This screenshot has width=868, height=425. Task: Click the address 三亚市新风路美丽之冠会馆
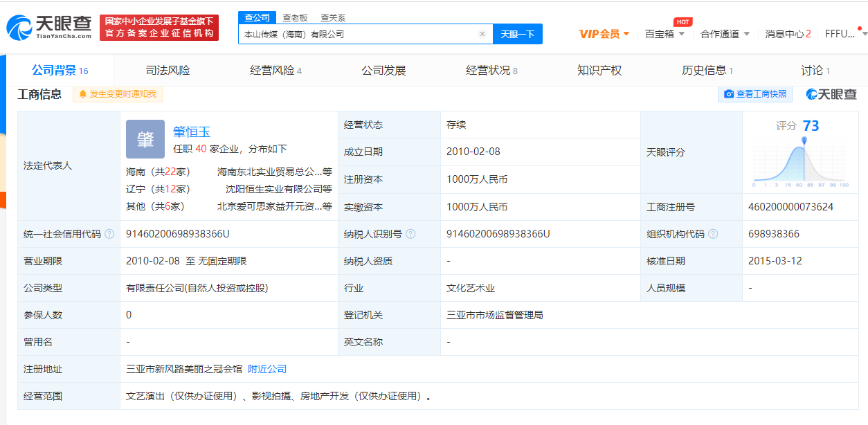184,370
